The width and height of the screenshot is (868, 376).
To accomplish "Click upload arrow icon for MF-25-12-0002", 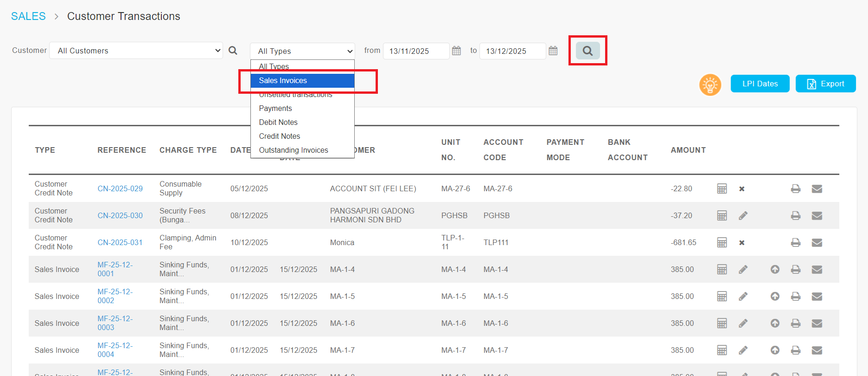I will click(x=775, y=296).
